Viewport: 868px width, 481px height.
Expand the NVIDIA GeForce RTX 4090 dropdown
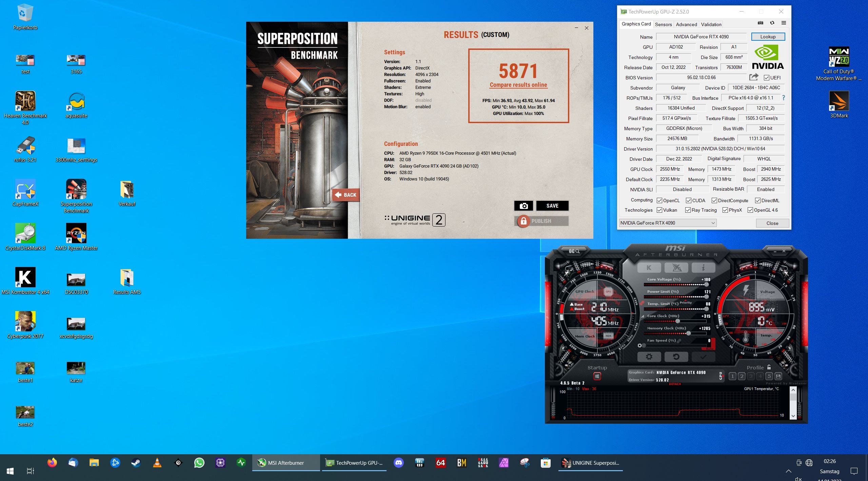[713, 223]
